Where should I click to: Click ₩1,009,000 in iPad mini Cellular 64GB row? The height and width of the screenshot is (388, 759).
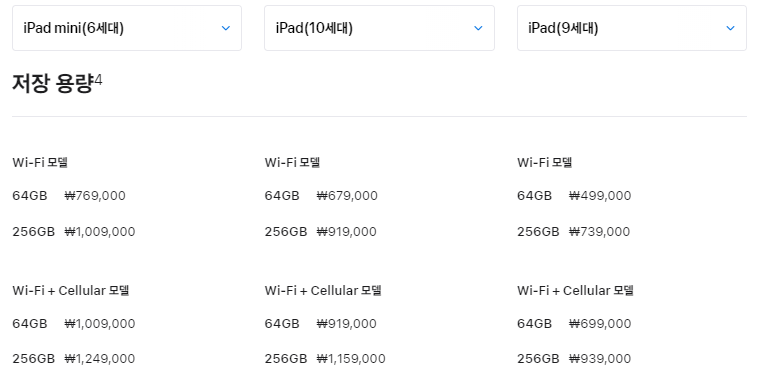(100, 323)
